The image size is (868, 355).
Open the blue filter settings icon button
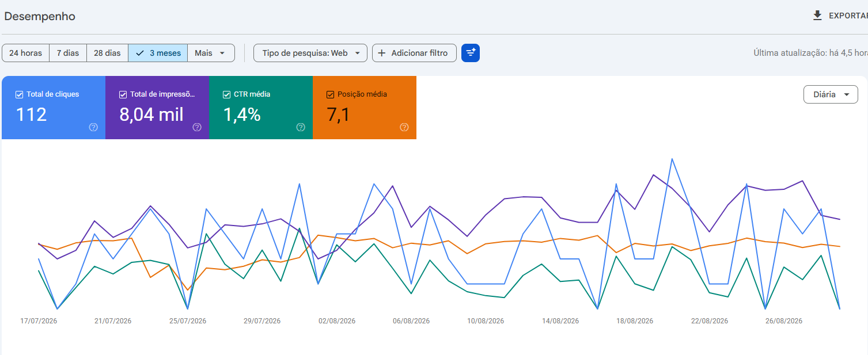click(471, 53)
